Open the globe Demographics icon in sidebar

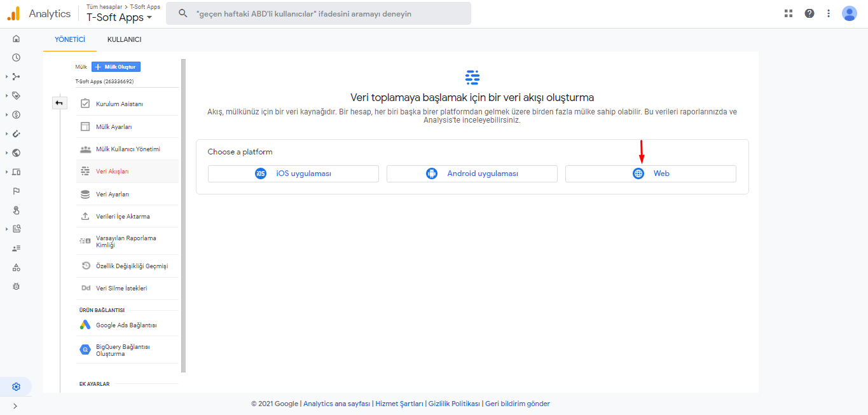pos(16,153)
